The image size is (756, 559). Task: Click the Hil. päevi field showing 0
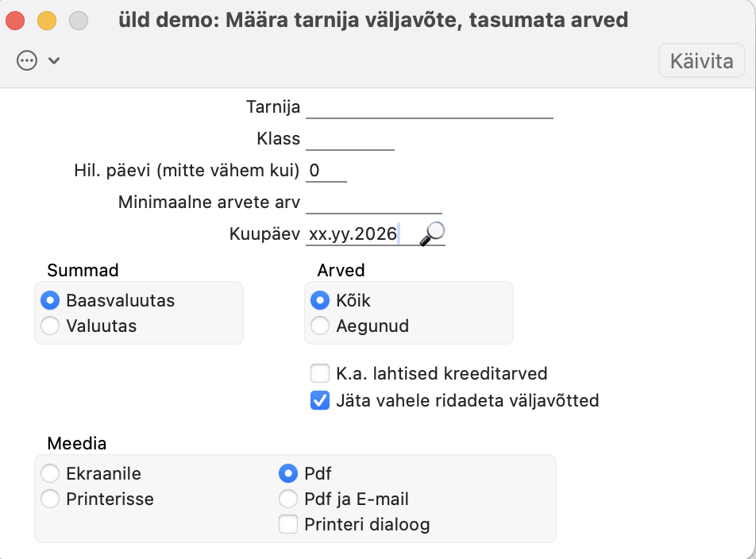(x=326, y=171)
